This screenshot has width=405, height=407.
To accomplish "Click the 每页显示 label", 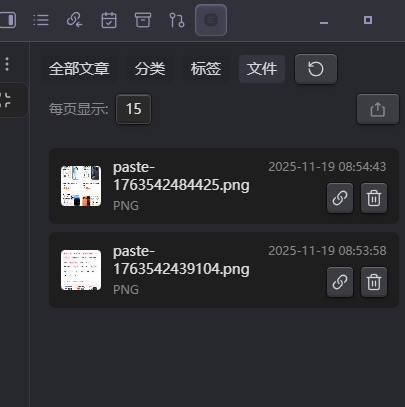I will point(79,109).
